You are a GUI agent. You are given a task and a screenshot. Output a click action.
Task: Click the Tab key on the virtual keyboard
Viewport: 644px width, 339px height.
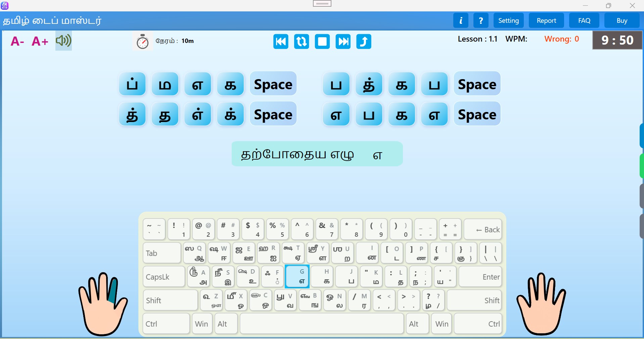coord(162,253)
